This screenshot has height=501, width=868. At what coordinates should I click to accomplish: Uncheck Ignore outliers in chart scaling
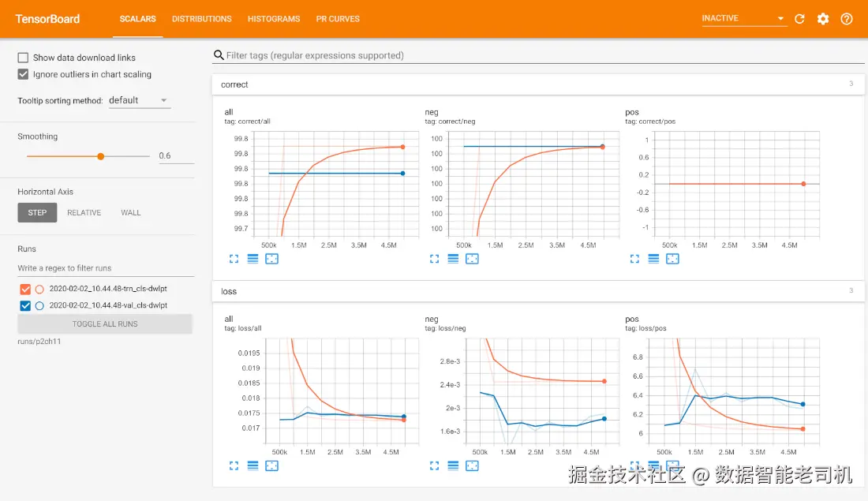(x=23, y=74)
